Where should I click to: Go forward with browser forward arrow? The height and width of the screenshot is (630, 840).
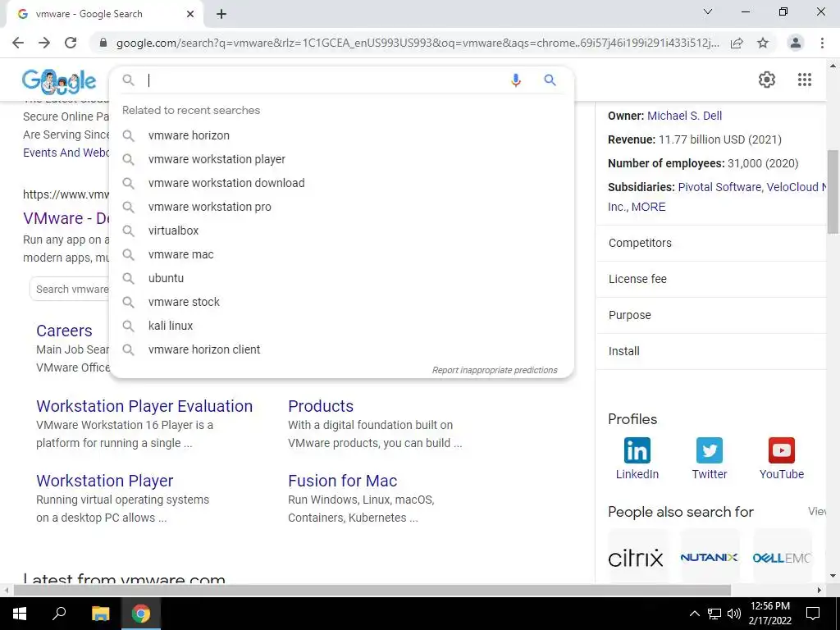(44, 43)
